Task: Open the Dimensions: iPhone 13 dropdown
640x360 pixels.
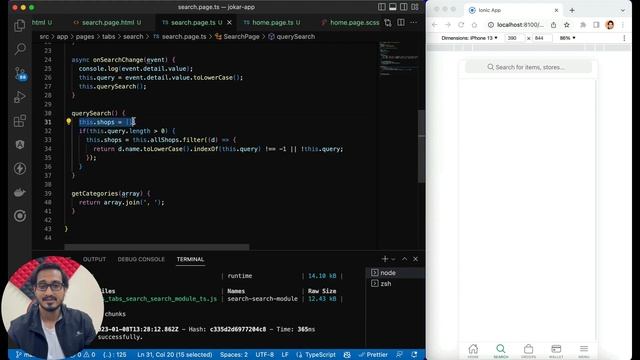Action: [469, 38]
